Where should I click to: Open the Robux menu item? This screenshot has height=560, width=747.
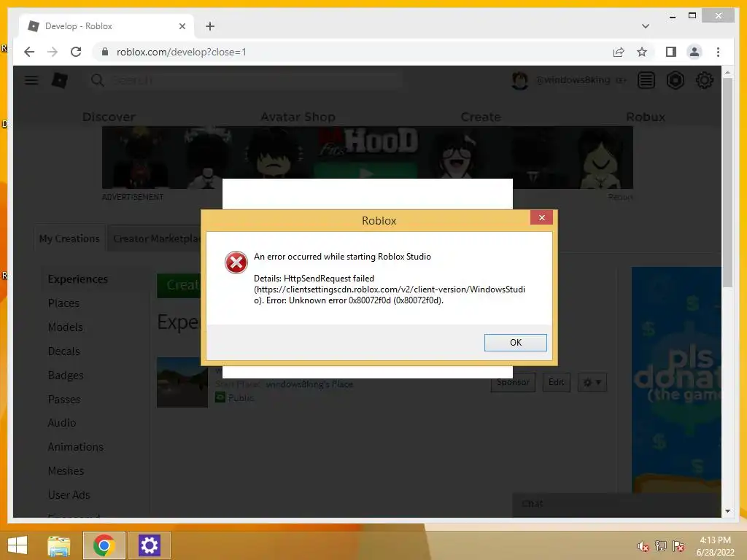point(645,117)
